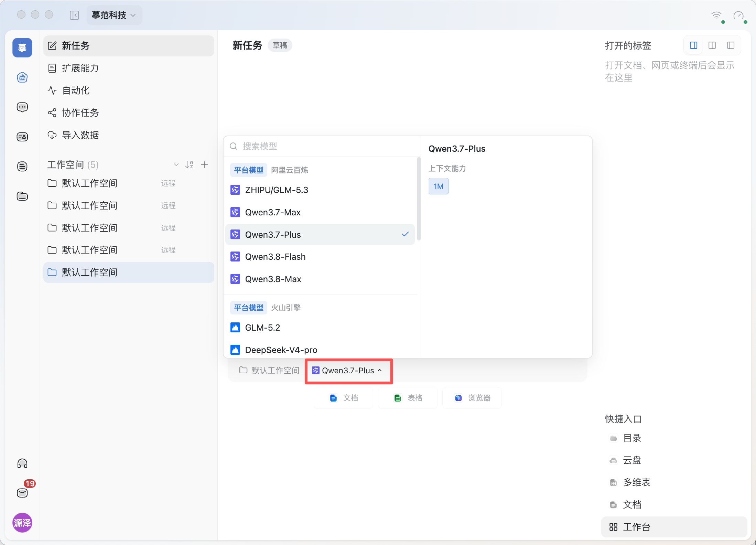Switch to the first right-panel layout toggle

pyautogui.click(x=694, y=45)
